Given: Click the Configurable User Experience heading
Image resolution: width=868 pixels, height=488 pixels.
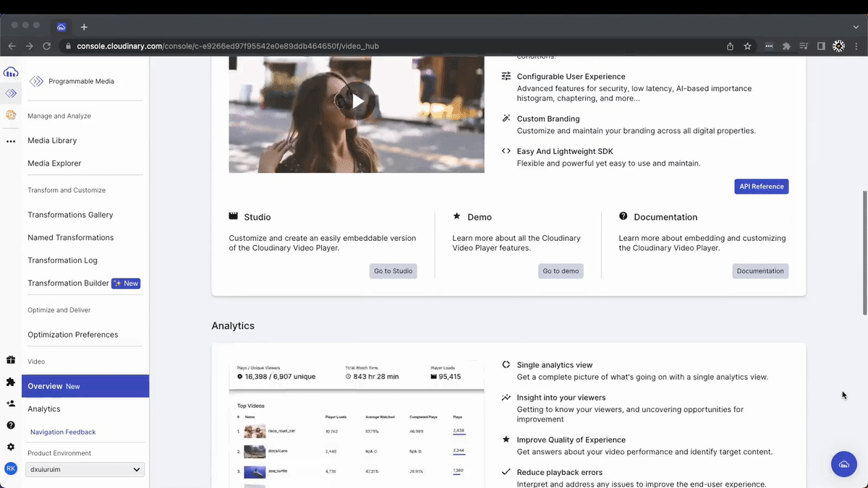Looking at the screenshot, I should click(x=571, y=77).
